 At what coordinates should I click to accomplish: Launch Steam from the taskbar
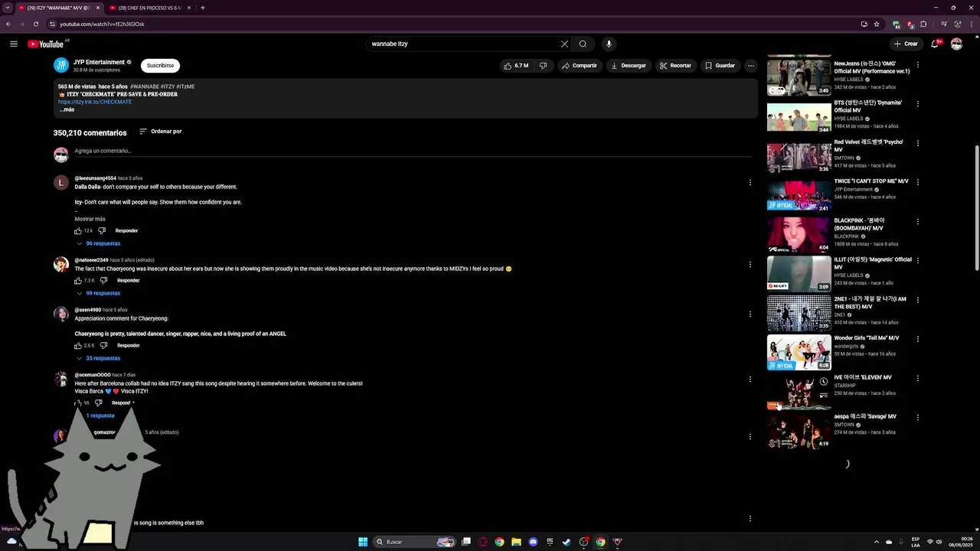pos(567,542)
